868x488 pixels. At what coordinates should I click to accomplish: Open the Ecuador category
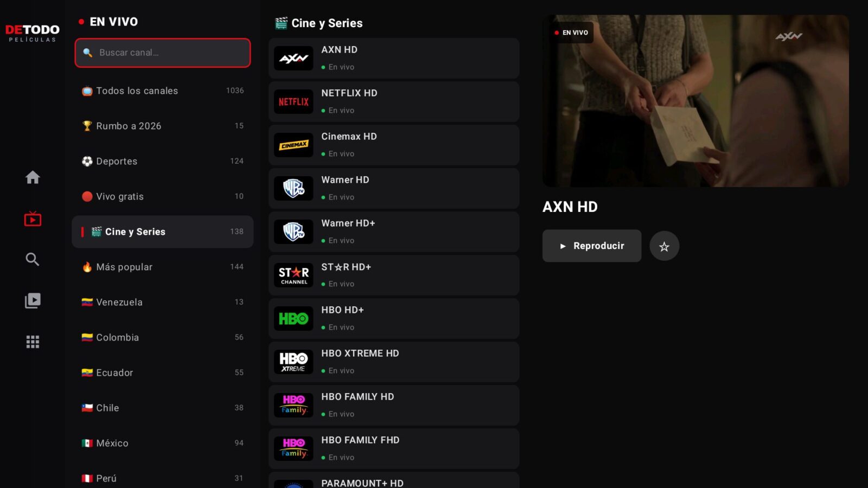163,373
